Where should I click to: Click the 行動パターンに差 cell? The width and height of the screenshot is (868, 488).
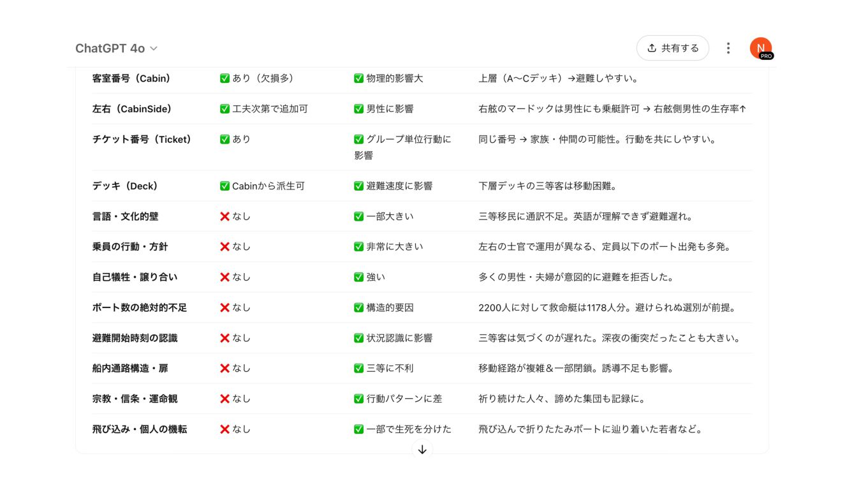point(398,399)
